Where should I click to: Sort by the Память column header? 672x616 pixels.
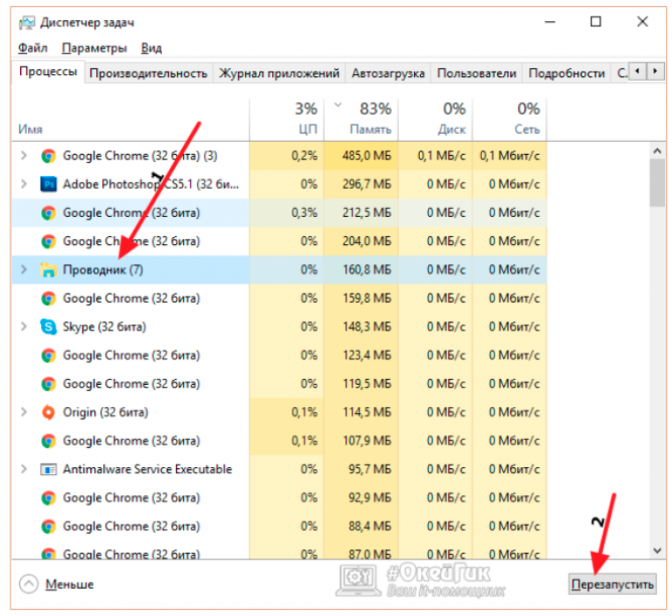click(x=360, y=119)
